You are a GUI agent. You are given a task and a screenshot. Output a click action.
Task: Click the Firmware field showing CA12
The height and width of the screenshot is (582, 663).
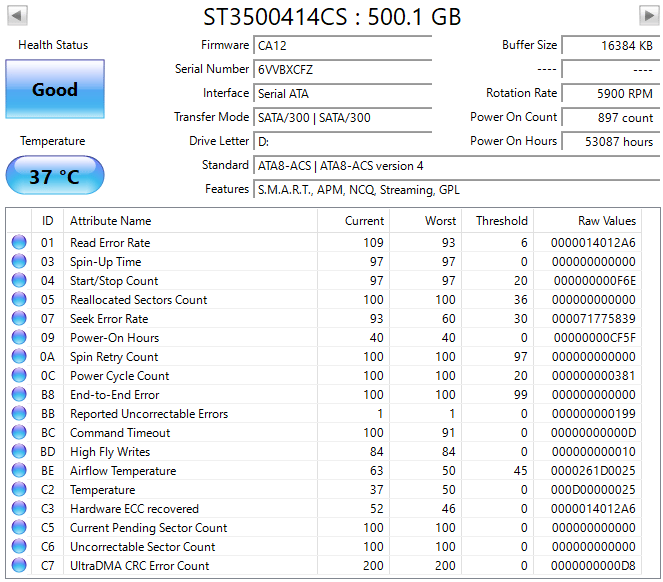(x=342, y=45)
